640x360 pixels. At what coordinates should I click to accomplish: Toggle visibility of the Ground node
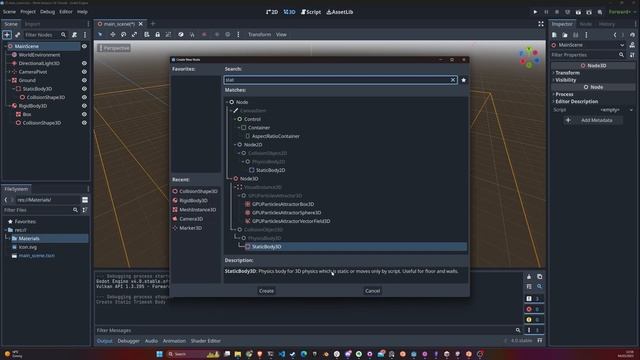(x=84, y=80)
